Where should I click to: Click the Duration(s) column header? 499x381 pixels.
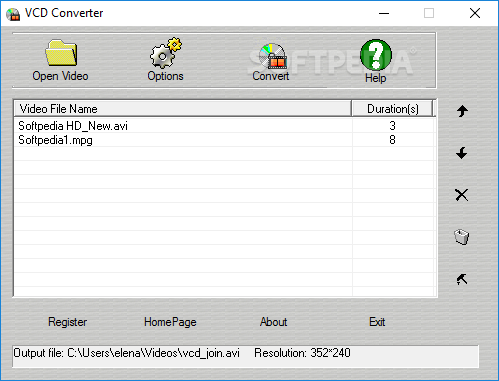pyautogui.click(x=393, y=109)
